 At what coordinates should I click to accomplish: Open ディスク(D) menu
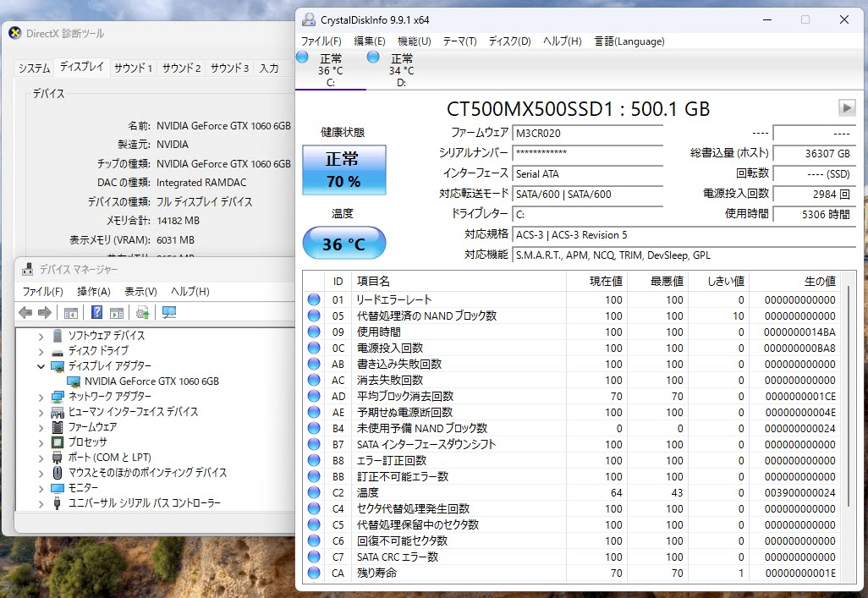coord(509,41)
